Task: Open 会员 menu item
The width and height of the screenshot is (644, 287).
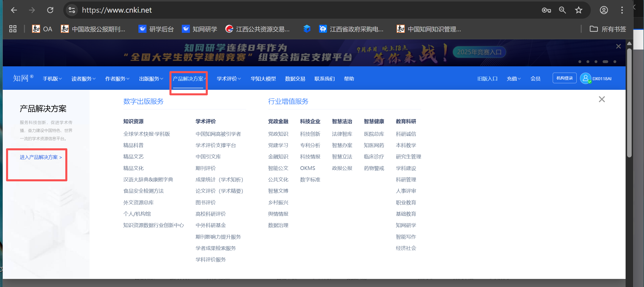Action: 535,79
